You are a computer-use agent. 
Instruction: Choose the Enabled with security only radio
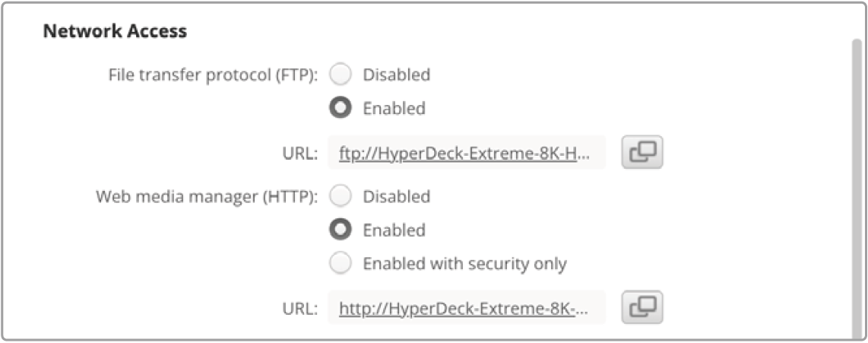340,264
